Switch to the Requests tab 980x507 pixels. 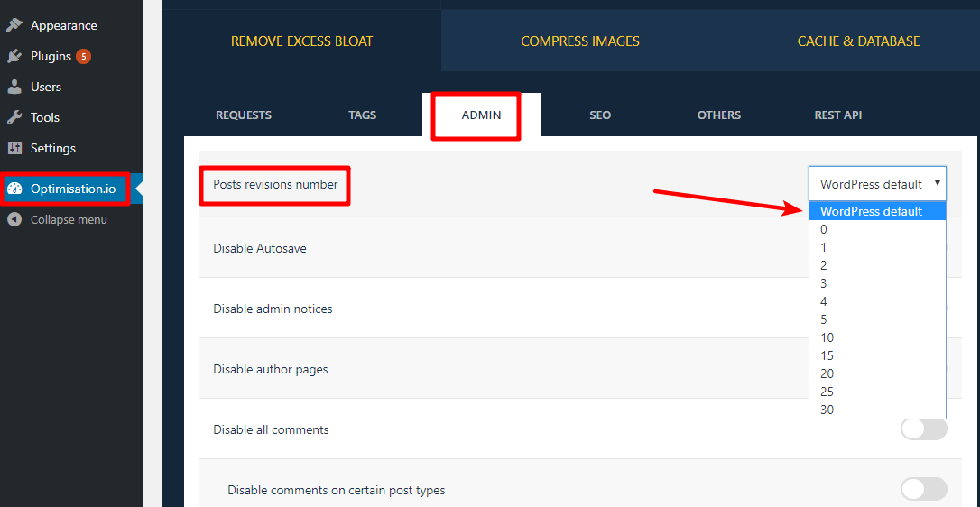coord(244,115)
